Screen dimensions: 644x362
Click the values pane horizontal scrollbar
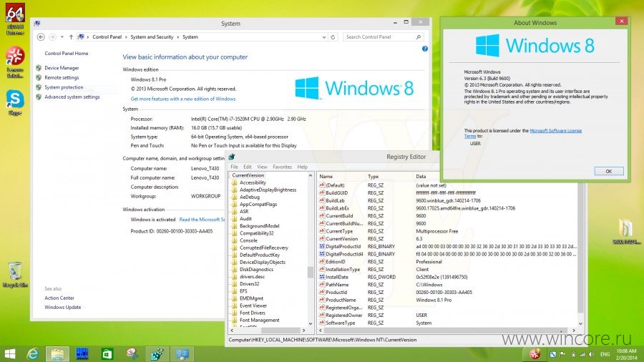point(446,331)
